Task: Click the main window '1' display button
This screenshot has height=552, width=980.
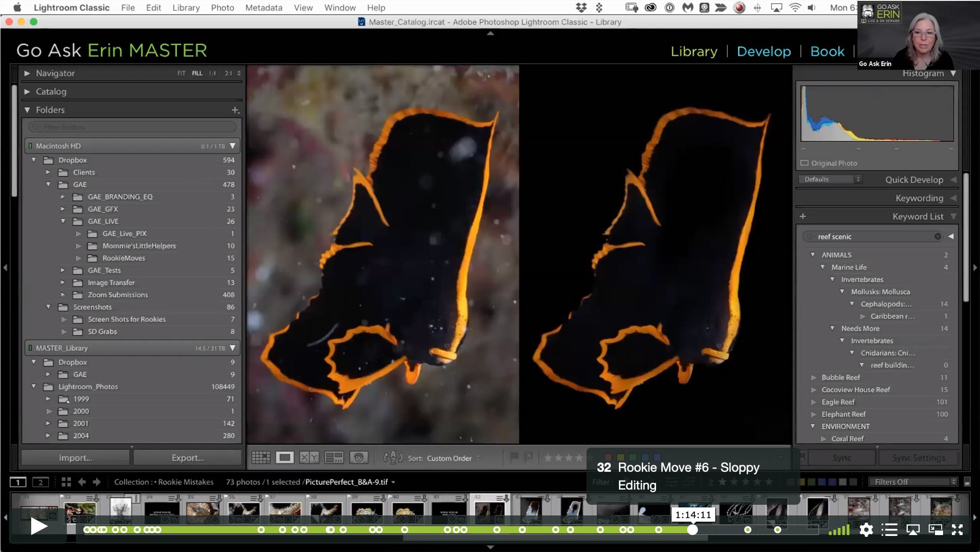Action: pos(18,482)
